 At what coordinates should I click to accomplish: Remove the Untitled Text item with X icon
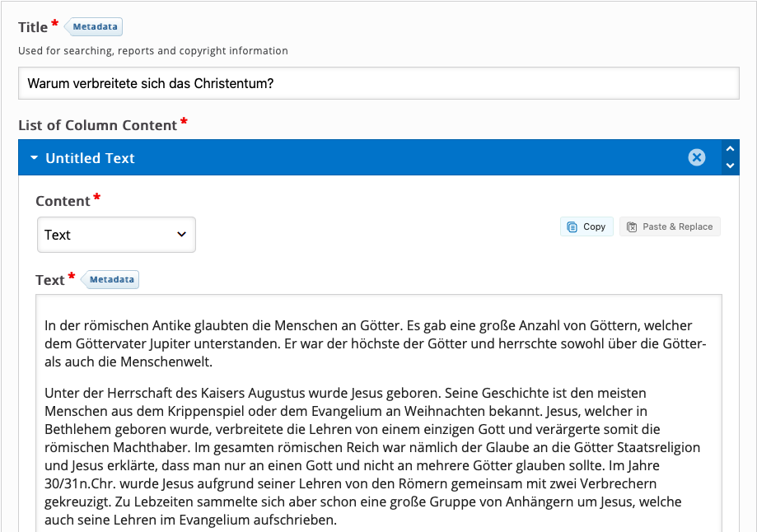(696, 157)
